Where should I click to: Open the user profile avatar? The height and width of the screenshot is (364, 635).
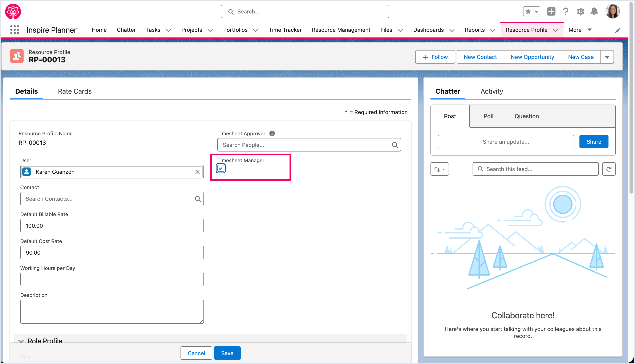[x=612, y=12]
